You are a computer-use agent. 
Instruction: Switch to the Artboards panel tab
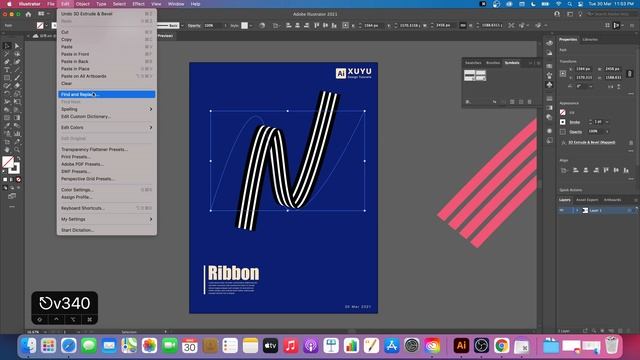click(612, 200)
